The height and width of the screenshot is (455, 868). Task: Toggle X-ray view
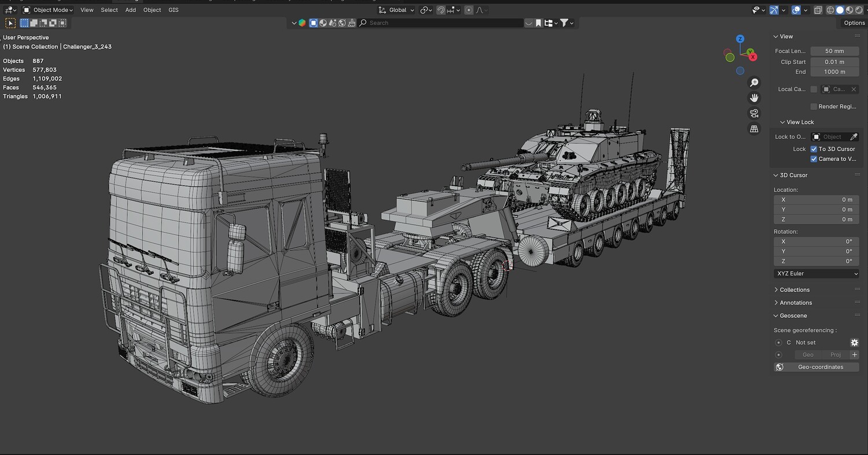[818, 10]
